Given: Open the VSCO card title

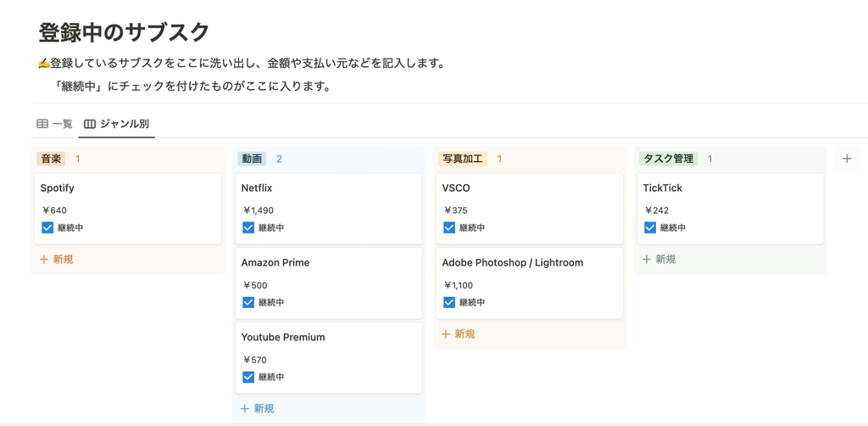Looking at the screenshot, I should (x=456, y=188).
